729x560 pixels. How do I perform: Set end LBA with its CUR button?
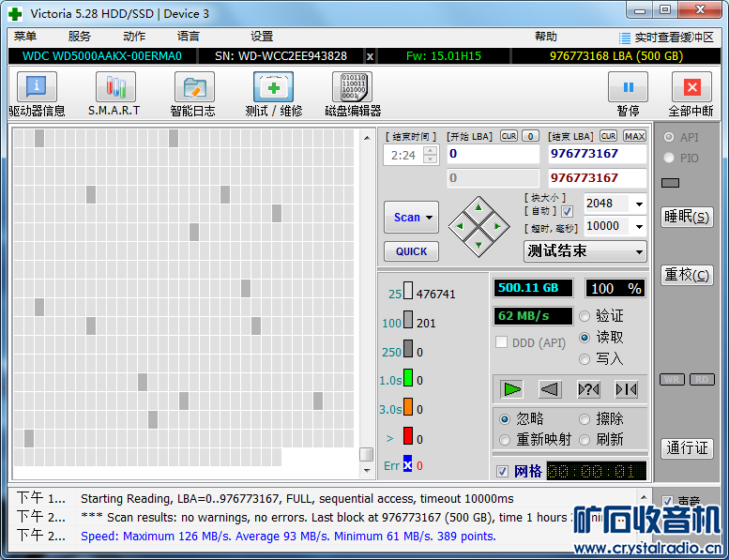coord(608,136)
